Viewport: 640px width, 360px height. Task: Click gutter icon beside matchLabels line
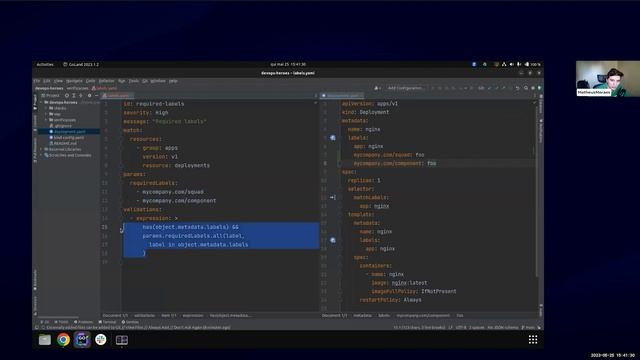pos(333,198)
